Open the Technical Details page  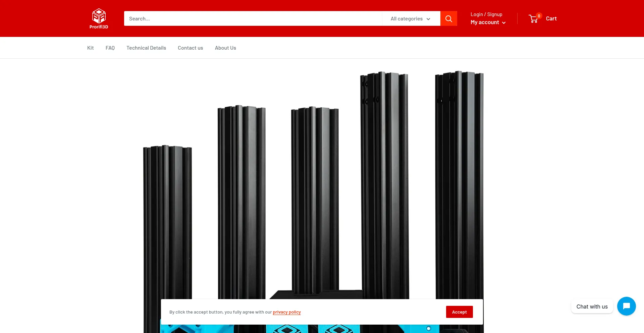point(146,48)
